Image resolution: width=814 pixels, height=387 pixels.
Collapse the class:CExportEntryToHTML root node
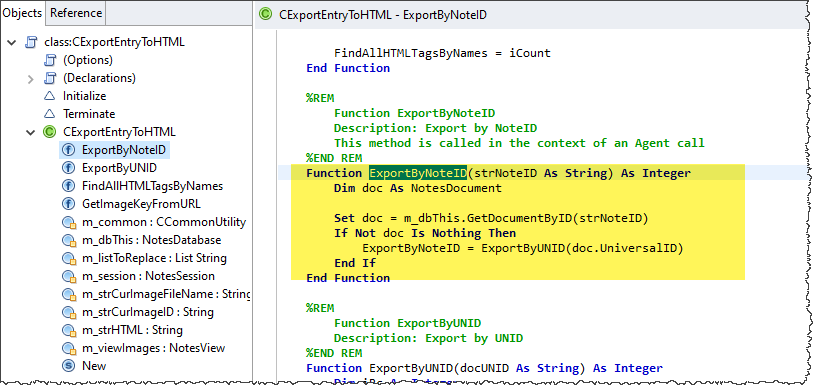click(x=11, y=42)
